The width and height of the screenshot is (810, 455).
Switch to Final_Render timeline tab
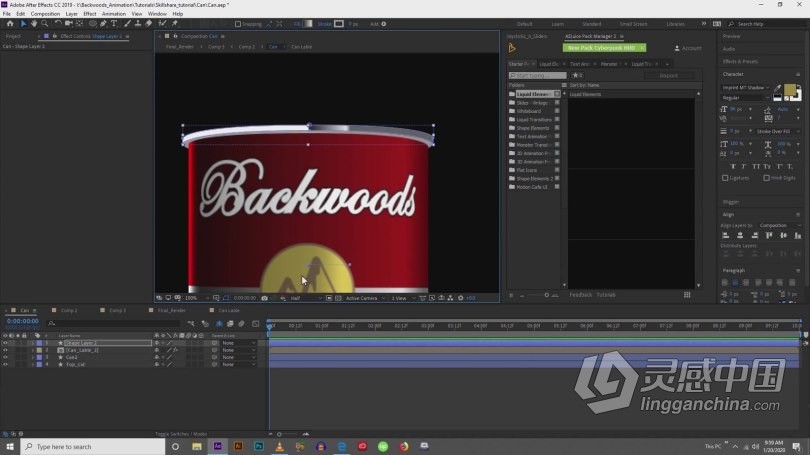172,310
